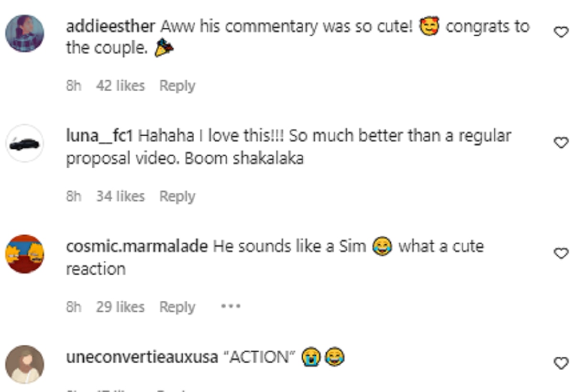Open luna__fc1's car avatar

tap(24, 143)
